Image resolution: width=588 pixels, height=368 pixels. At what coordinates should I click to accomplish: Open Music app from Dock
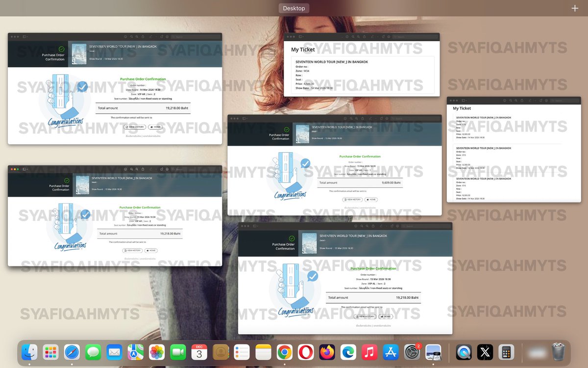(370, 352)
